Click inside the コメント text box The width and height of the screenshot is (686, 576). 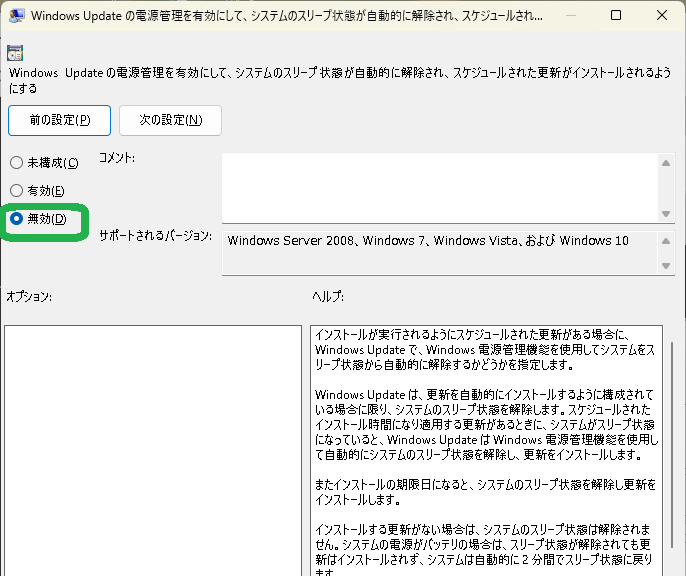[440, 187]
